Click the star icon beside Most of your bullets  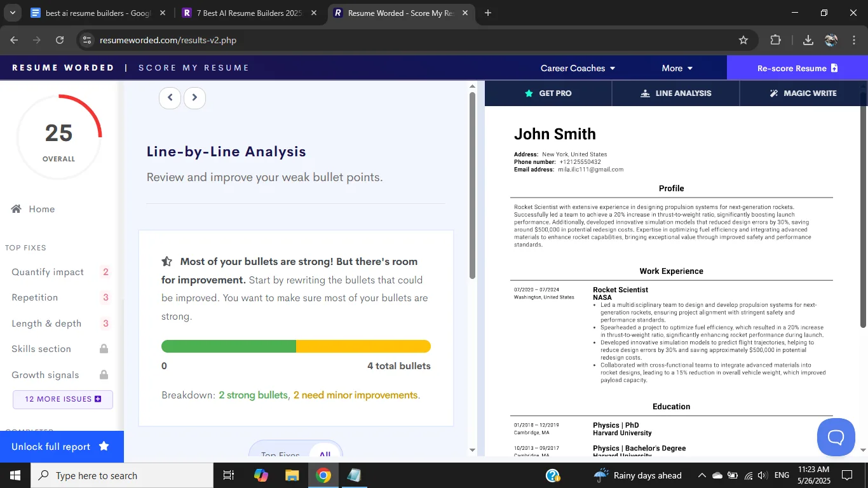point(167,261)
